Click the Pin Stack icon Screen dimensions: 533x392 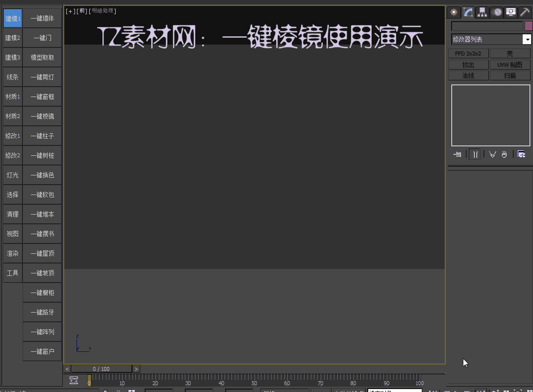457,154
